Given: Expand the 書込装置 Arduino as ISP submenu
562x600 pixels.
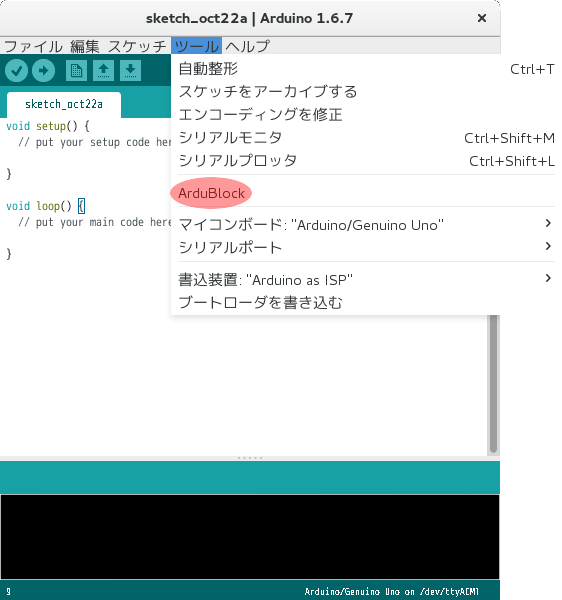Looking at the screenshot, I should tap(366, 280).
